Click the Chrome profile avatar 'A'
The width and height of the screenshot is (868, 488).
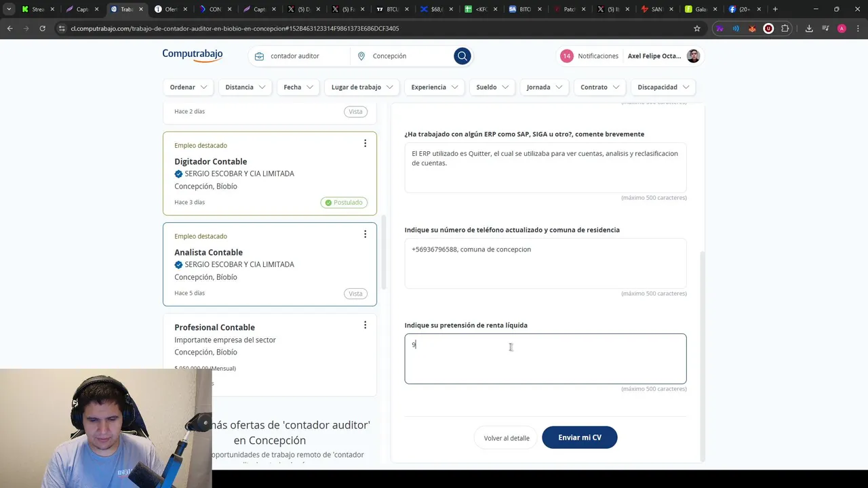coord(842,28)
